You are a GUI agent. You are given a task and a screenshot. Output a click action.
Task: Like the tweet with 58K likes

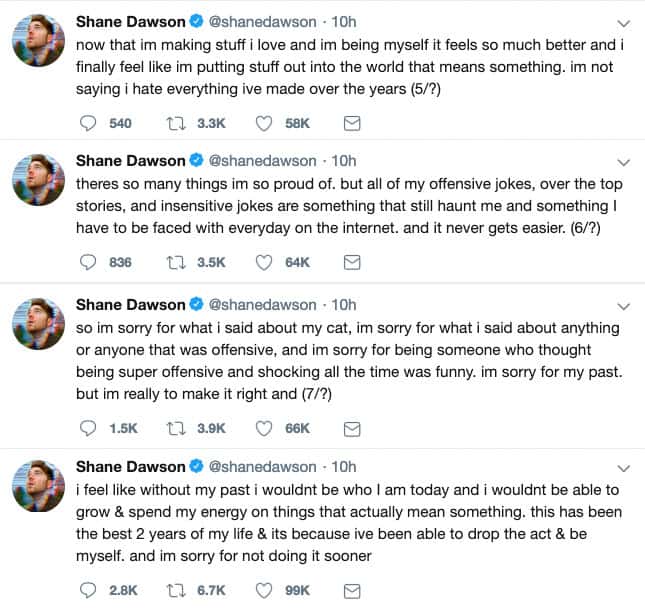pos(265,123)
